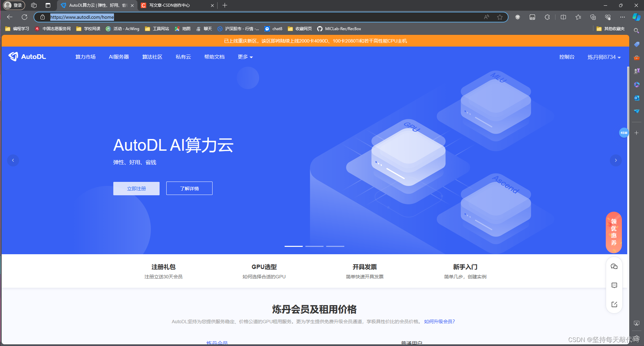Click the 立即注册 button
The height and width of the screenshot is (346, 644).
pyautogui.click(x=136, y=189)
